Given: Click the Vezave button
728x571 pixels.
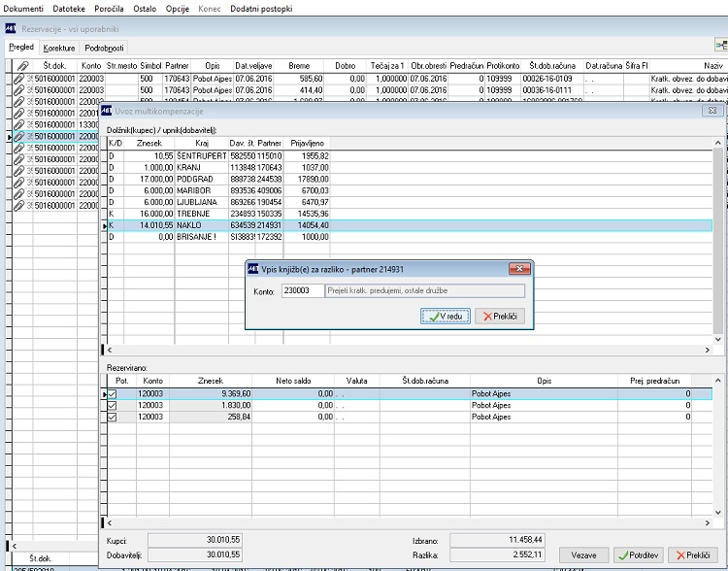Looking at the screenshot, I should [x=583, y=554].
